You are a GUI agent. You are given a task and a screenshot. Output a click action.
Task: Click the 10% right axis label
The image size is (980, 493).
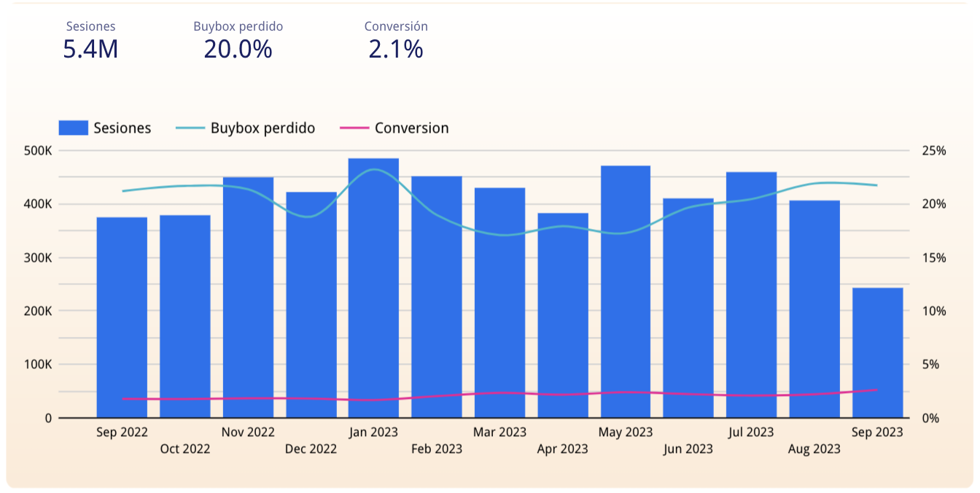tap(934, 311)
